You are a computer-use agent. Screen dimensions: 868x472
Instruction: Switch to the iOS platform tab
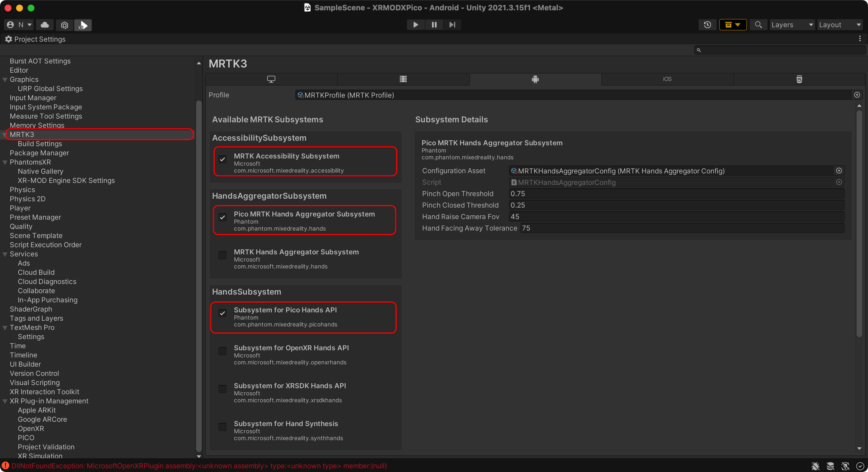pos(667,79)
